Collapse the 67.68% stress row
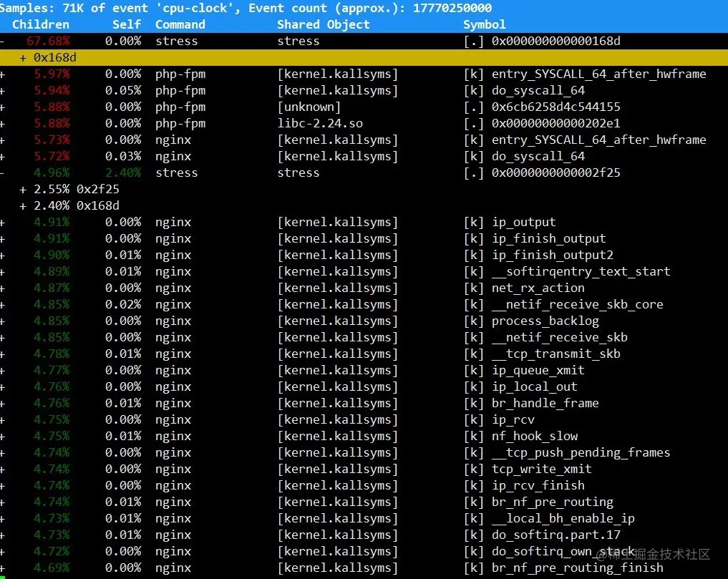This screenshot has height=579, width=728. (x=2, y=42)
